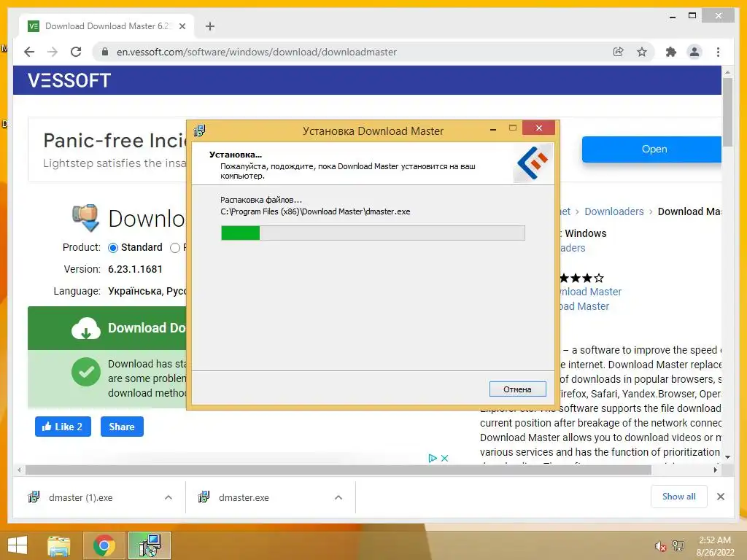The image size is (747, 560).
Task: Open the Windows Start button
Action: 18,545
